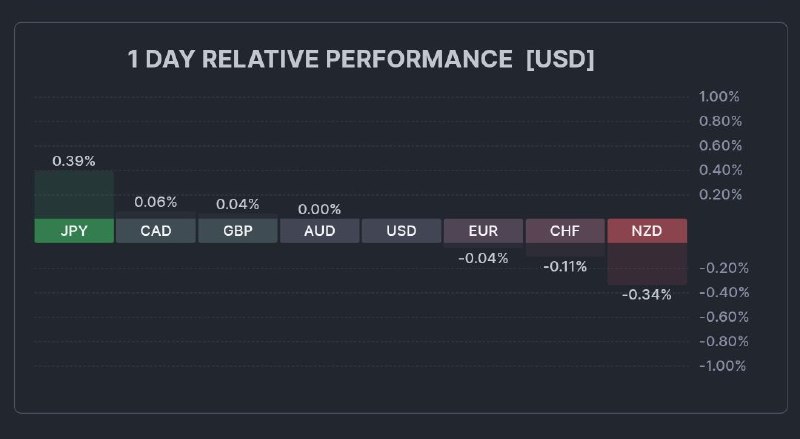
Task: Click the 1.00% axis label
Action: pyautogui.click(x=720, y=97)
